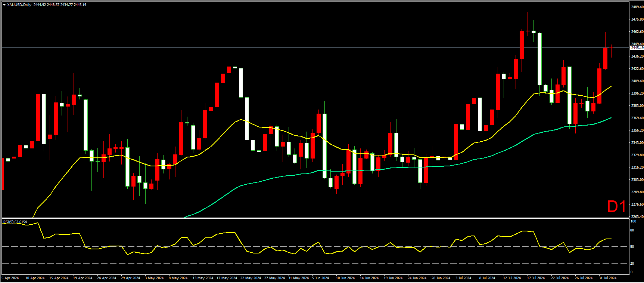
Task: Click RSI scale level 80
Action: coord(632,230)
